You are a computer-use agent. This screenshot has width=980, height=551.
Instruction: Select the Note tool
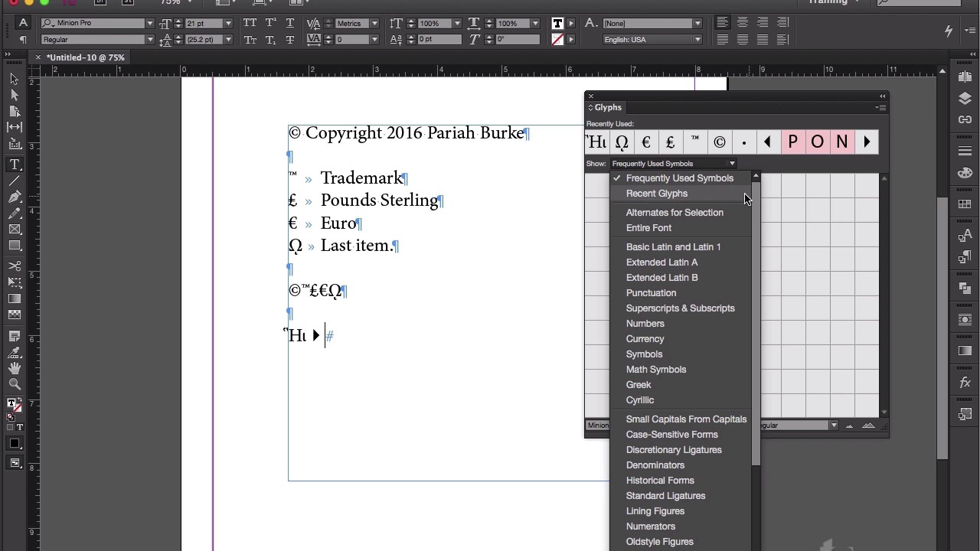coord(14,336)
